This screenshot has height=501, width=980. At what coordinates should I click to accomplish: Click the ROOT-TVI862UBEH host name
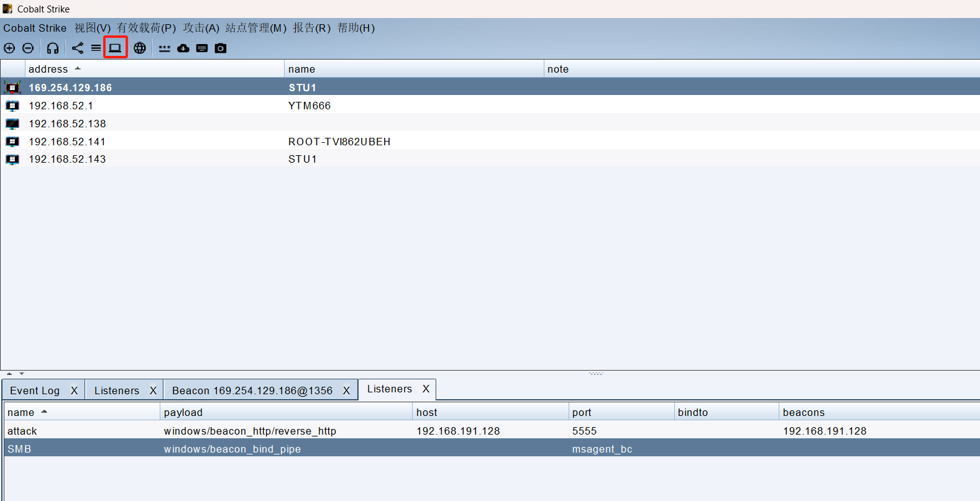339,142
